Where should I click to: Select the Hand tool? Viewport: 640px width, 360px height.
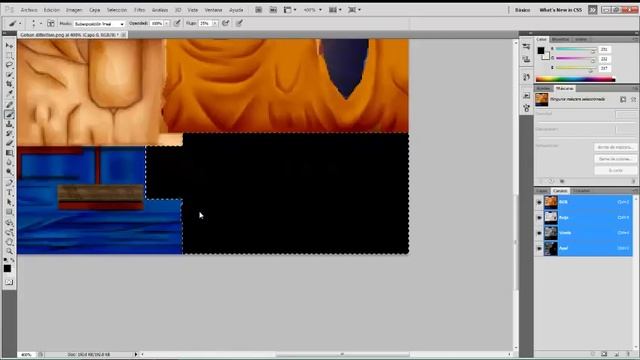click(9, 242)
